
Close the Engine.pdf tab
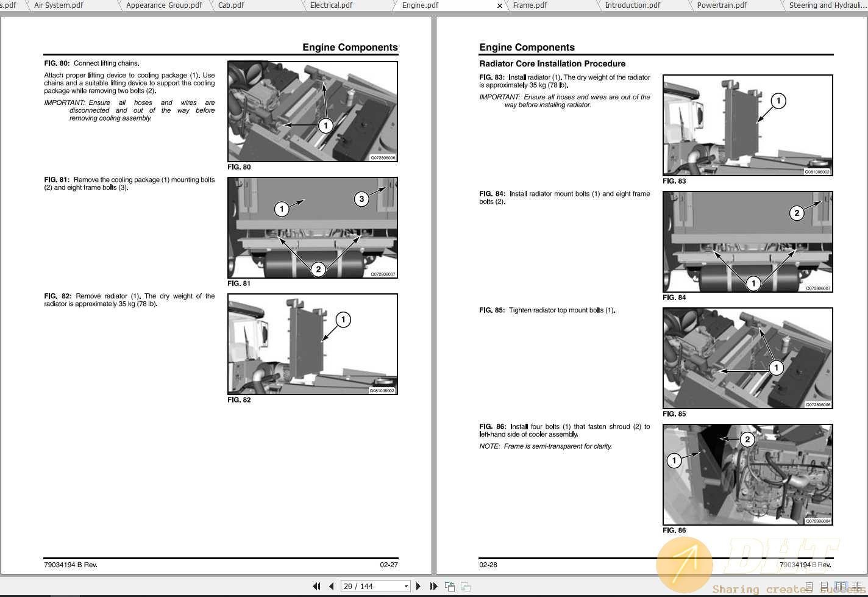click(500, 5)
